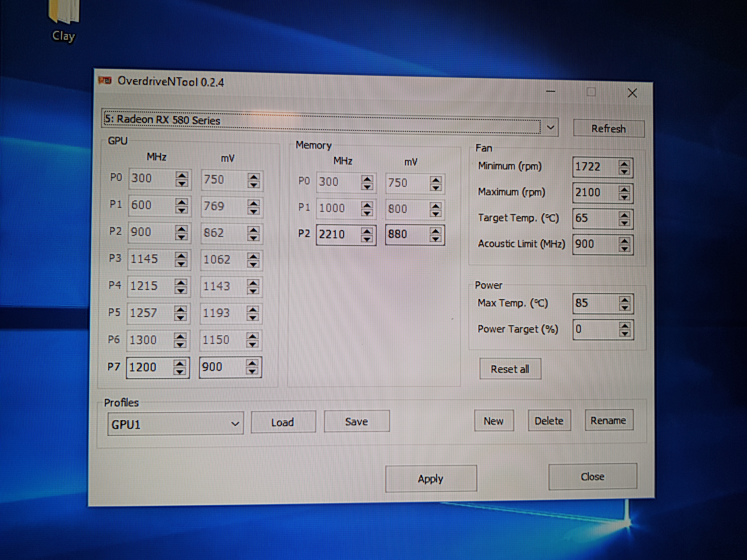
Task: Open the Radeon RX 580 Series GPU dropdown
Action: tap(330, 123)
